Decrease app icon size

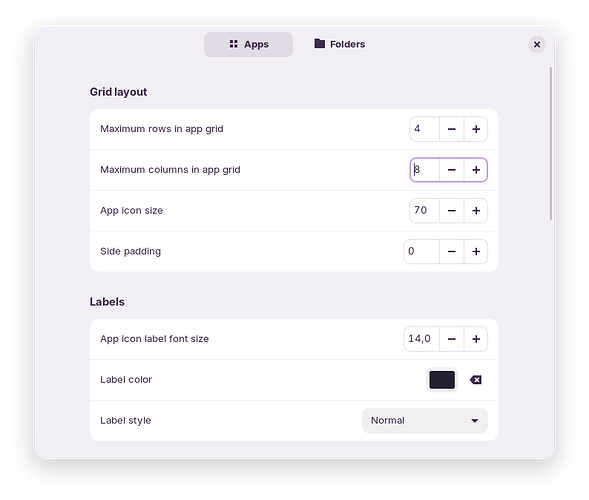452,211
